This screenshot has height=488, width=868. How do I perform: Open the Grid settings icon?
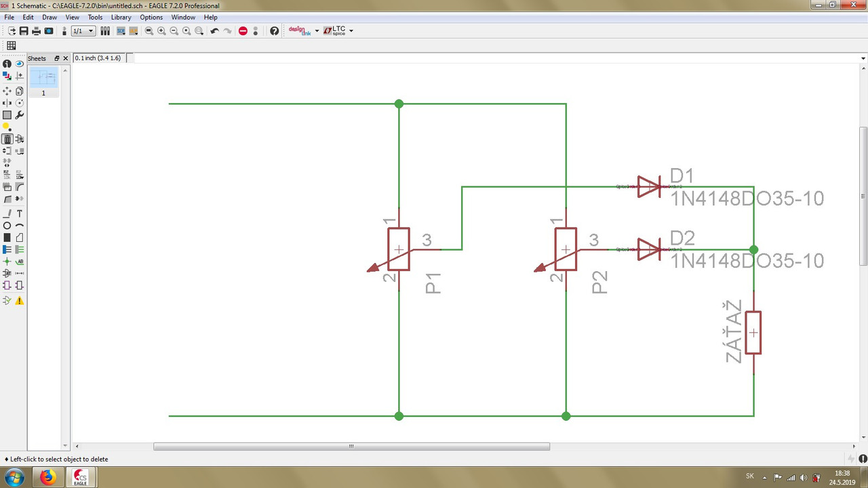point(12,46)
